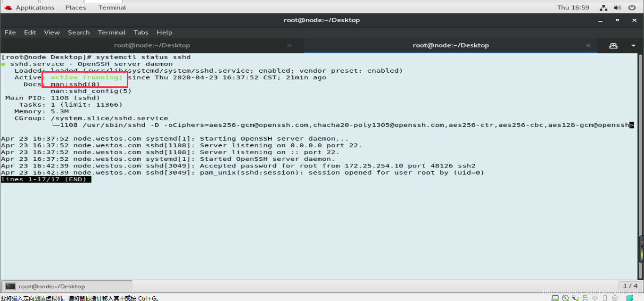The width and height of the screenshot is (644, 301).
Task: Click the terminal window title root@node:~/Desktop
Action: click(x=322, y=20)
